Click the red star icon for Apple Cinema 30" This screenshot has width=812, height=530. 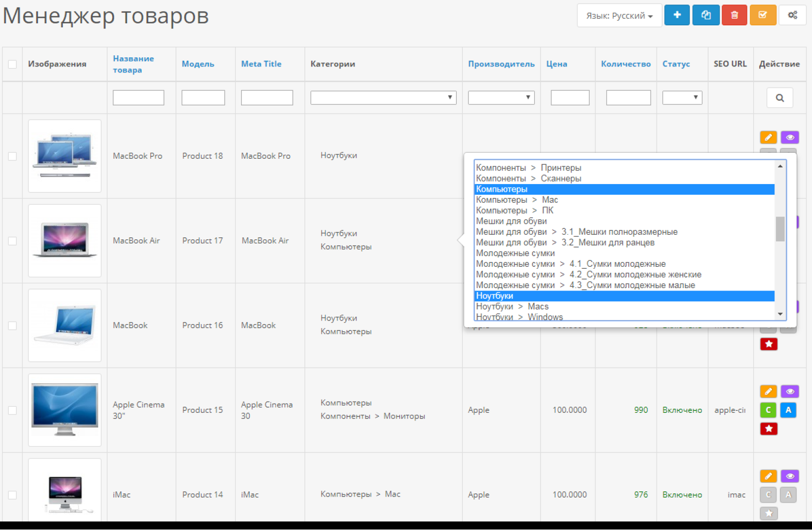769,429
